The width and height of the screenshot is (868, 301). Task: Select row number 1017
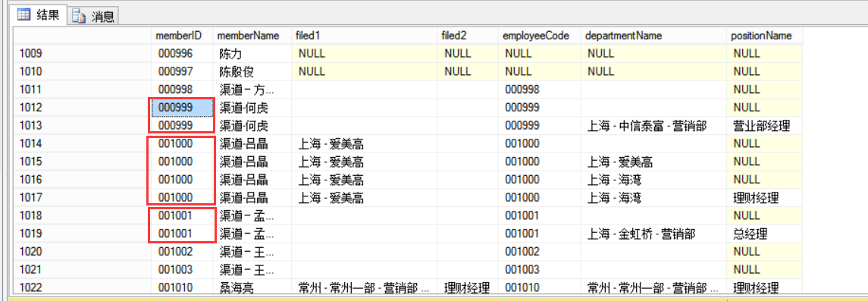point(83,197)
